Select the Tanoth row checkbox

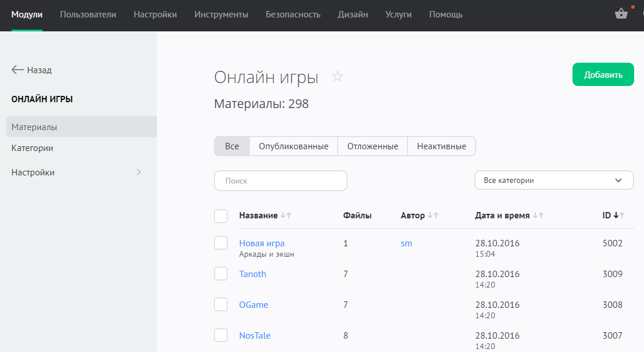221,274
